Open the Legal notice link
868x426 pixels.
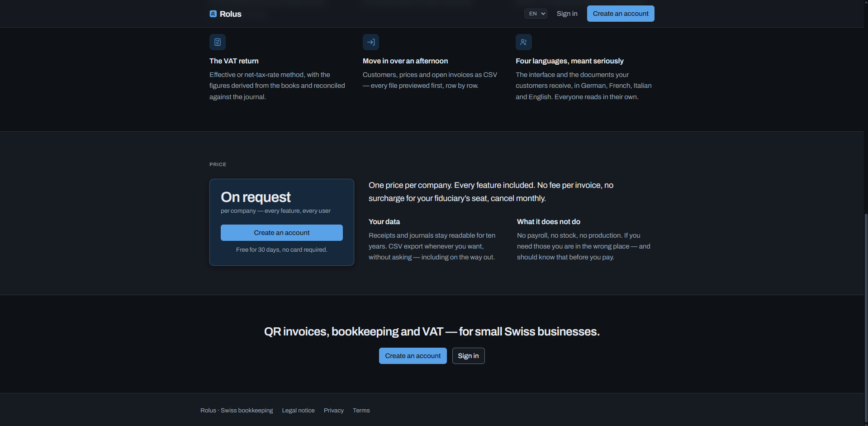coord(298,411)
